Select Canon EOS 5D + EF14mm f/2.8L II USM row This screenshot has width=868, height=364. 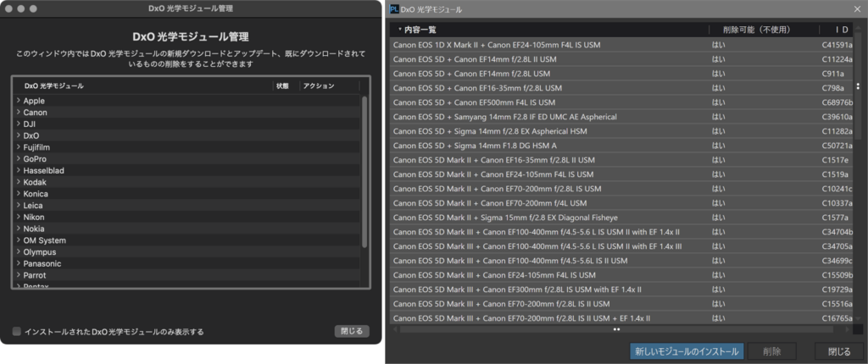pos(622,58)
